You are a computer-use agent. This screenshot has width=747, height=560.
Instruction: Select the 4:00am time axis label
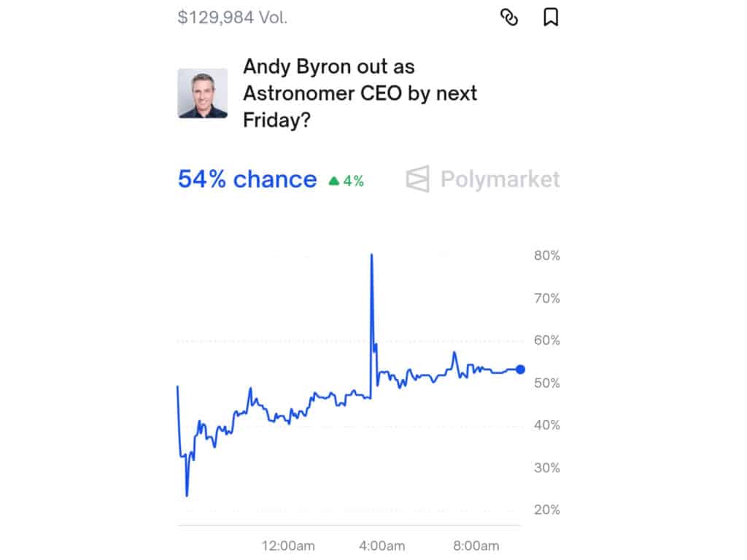click(x=382, y=545)
